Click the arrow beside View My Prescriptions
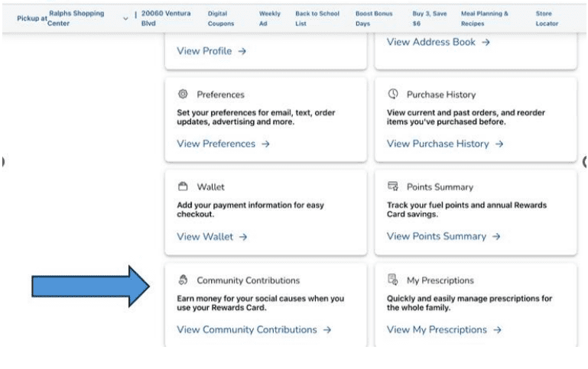The width and height of the screenshot is (588, 369). coord(497,330)
